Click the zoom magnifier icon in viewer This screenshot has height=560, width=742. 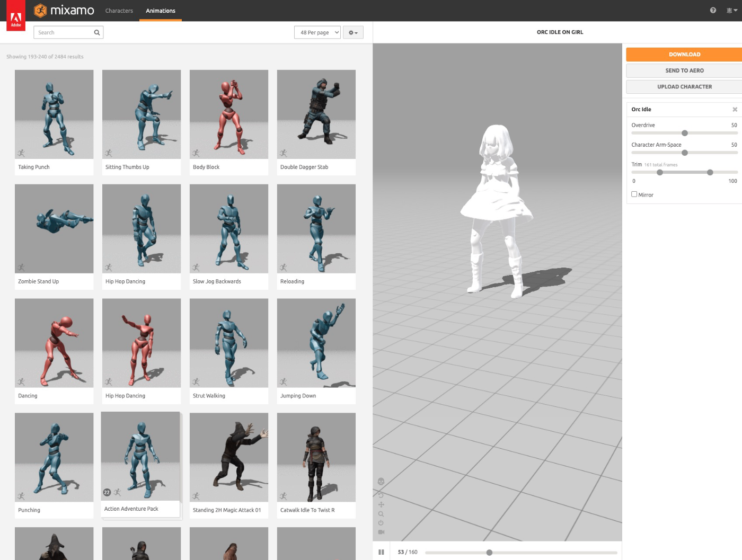[x=381, y=514]
